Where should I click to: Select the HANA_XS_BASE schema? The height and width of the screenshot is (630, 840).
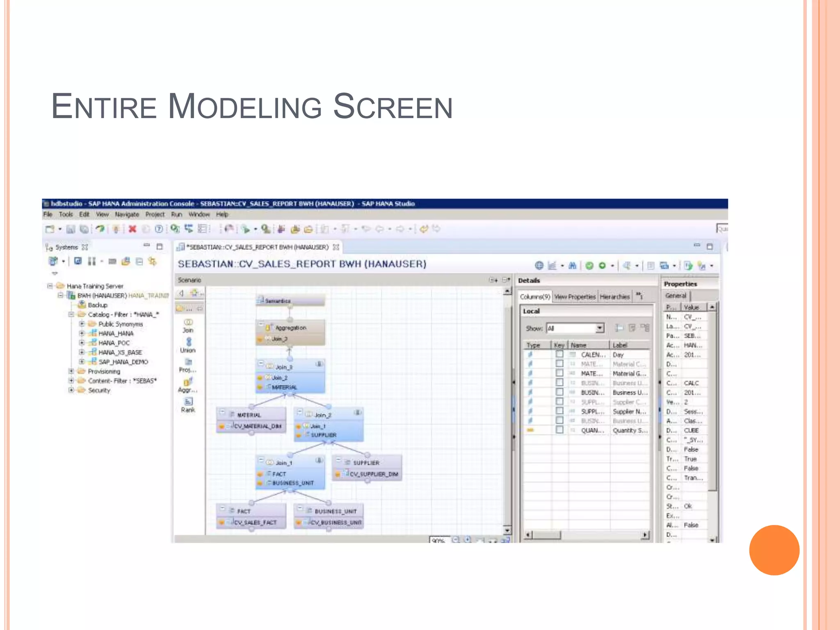tap(120, 352)
